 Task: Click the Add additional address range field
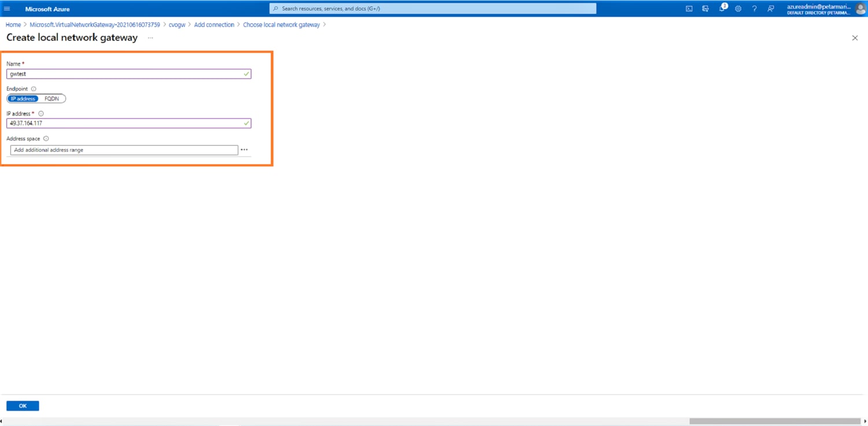124,150
